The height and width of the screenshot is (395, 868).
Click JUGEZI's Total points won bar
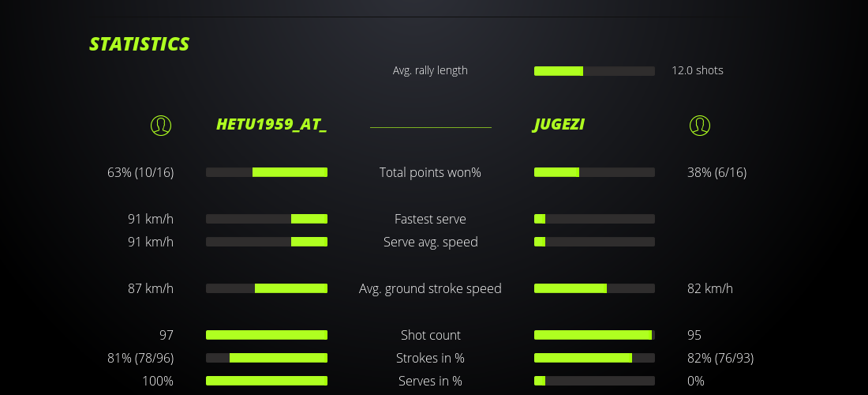[594, 172]
